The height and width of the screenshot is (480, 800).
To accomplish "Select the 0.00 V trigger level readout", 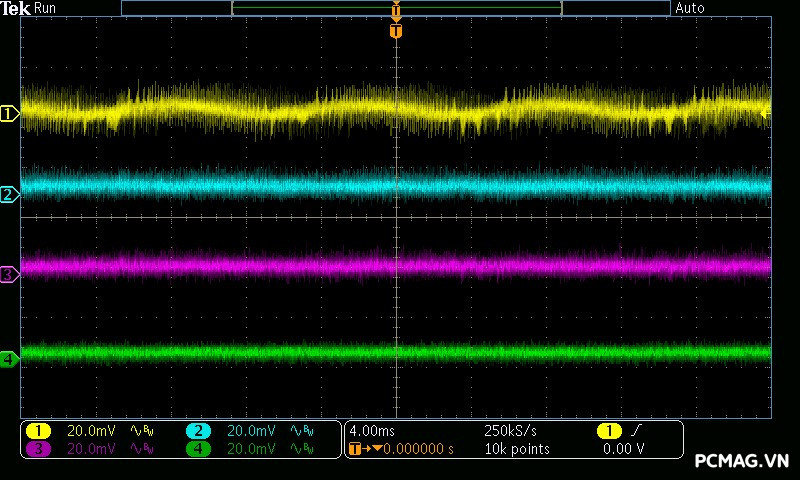I will point(624,449).
